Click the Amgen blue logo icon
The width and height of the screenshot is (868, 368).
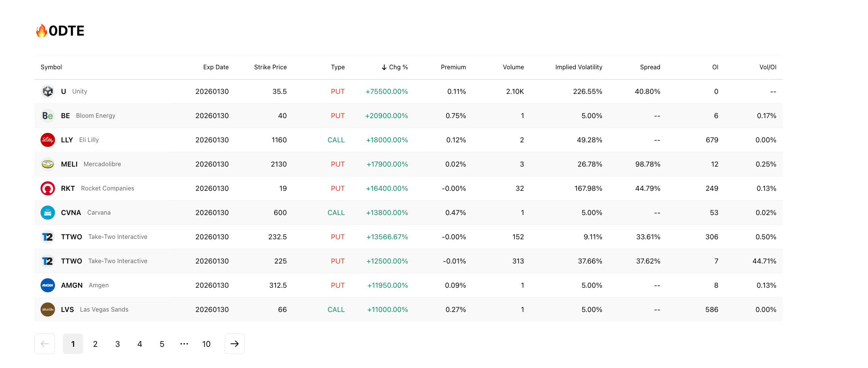(x=48, y=285)
